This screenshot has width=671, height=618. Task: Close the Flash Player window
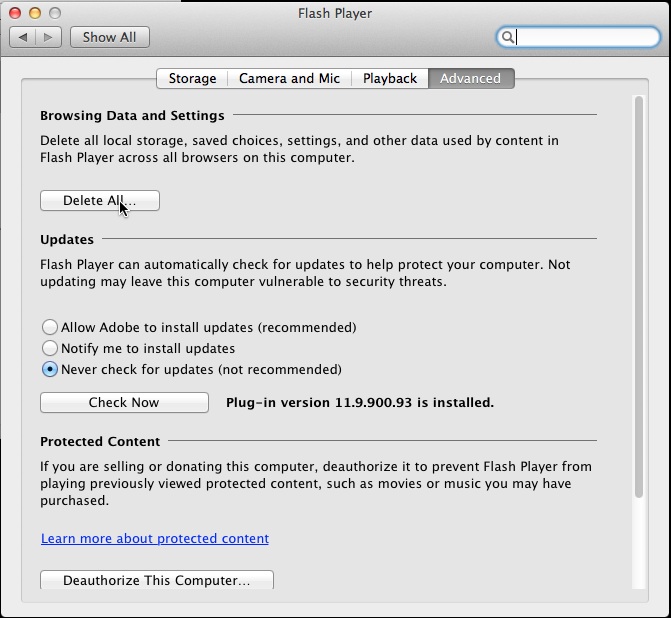point(16,13)
